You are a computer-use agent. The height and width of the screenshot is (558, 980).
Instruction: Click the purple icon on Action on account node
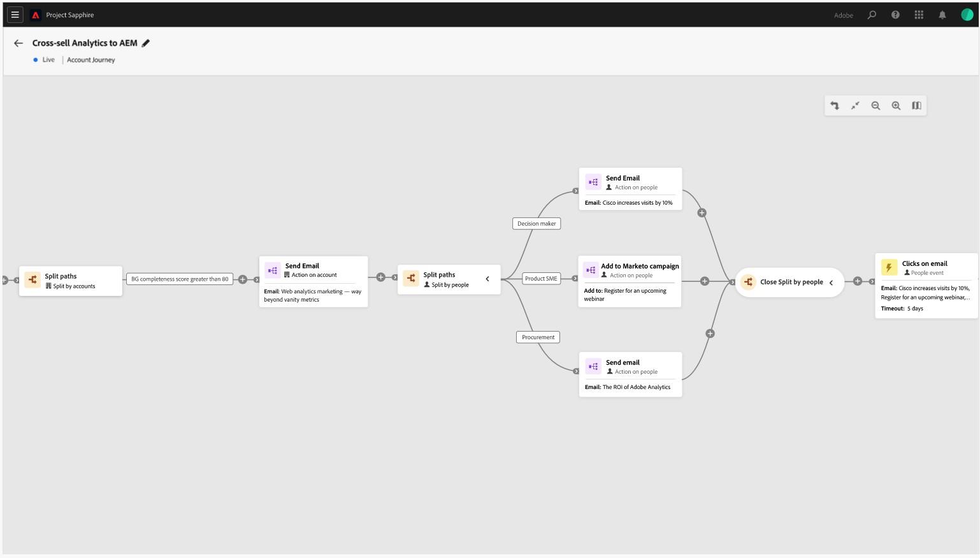coord(273,270)
